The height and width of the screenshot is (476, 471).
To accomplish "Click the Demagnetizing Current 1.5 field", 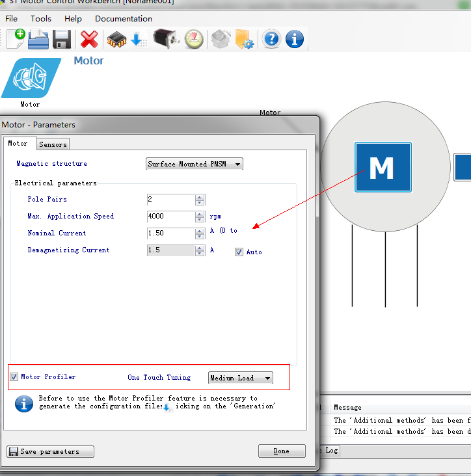I will coord(170,250).
